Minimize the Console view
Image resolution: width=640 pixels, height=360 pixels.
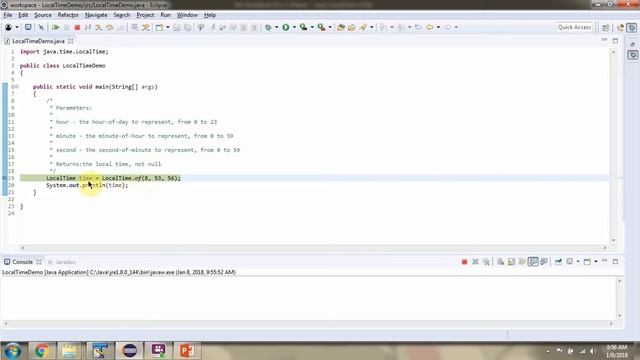pyautogui.click(x=604, y=261)
